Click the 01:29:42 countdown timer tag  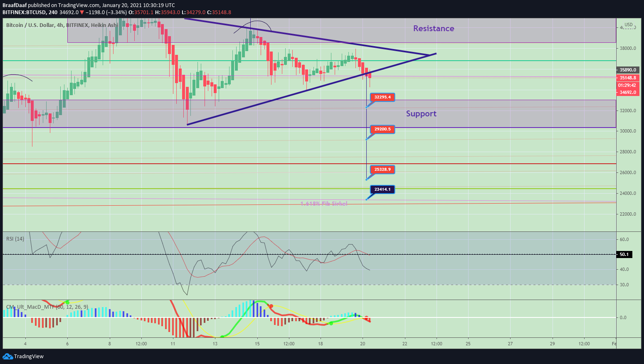tap(628, 85)
